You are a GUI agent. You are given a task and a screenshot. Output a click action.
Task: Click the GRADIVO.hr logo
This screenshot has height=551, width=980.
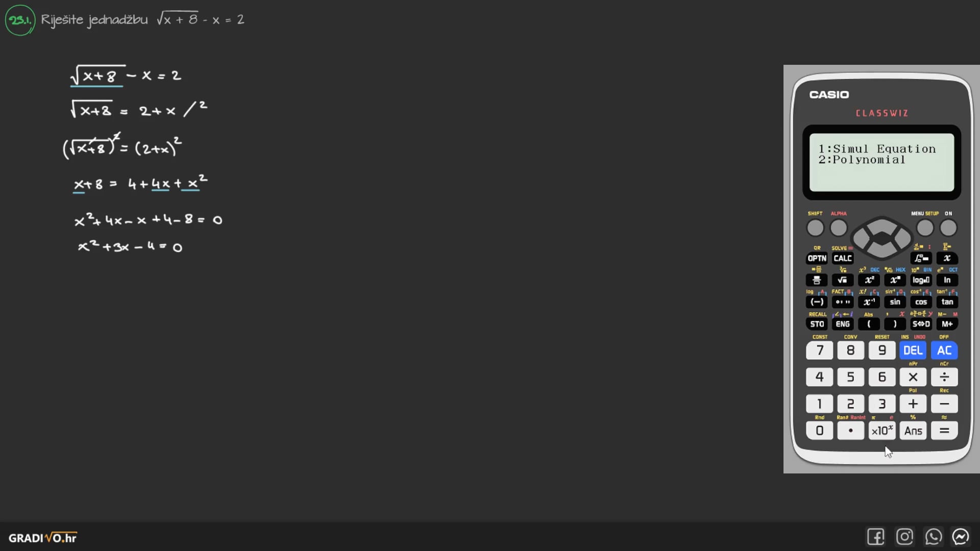pyautogui.click(x=43, y=538)
